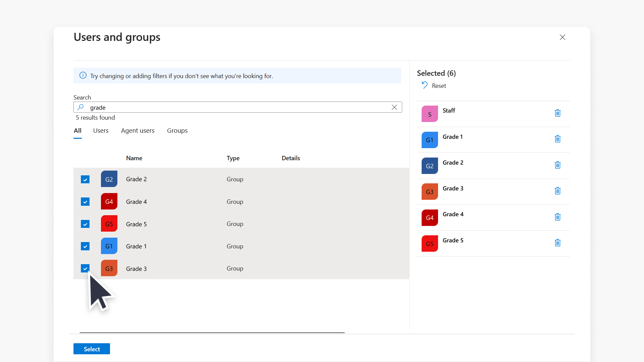Click the search magnifier icon
This screenshot has height=362, width=644.
tap(80, 107)
